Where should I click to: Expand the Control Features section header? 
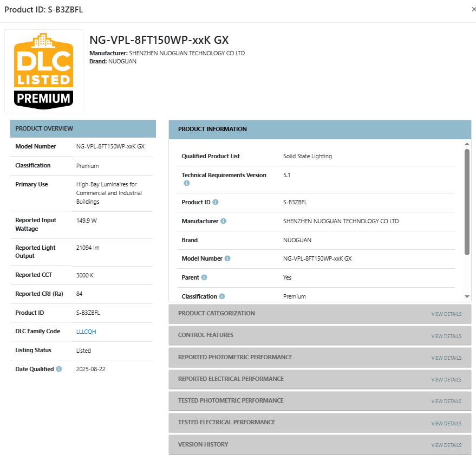tap(319, 335)
